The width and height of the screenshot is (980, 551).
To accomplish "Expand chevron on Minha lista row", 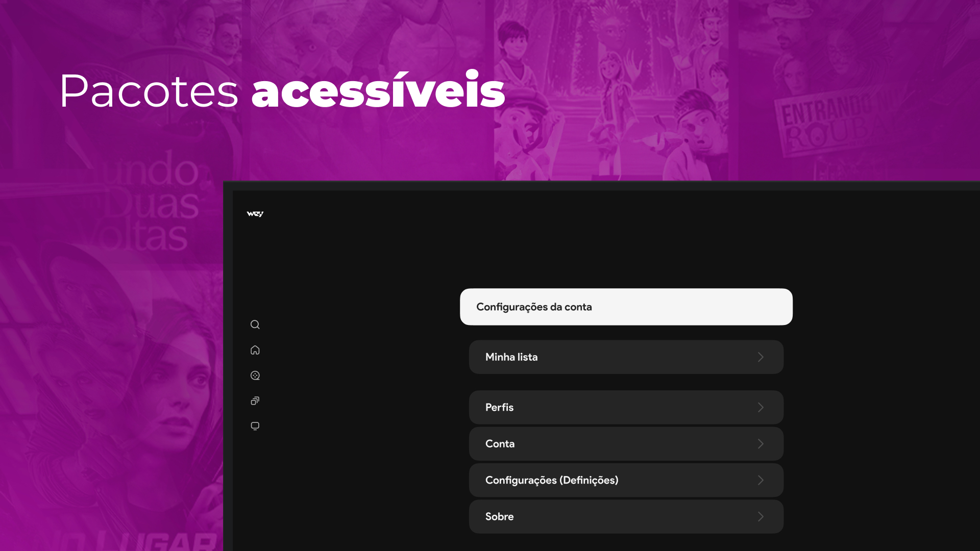I will 761,357.
